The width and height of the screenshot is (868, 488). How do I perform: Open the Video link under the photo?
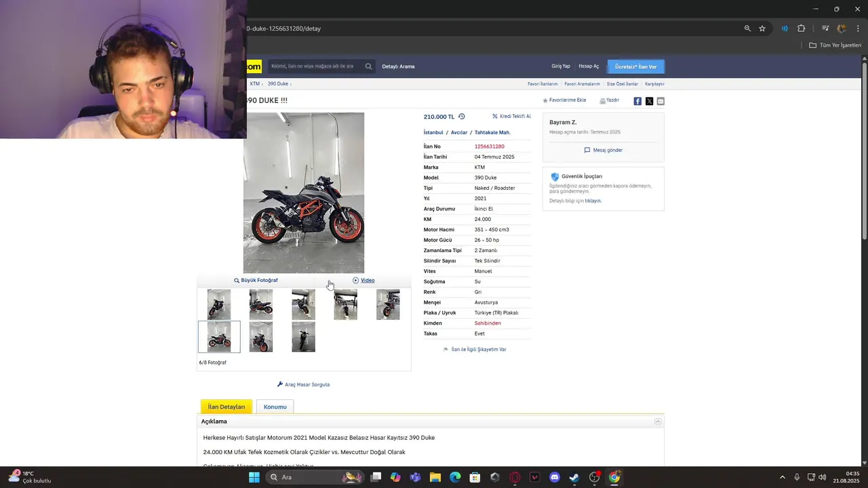[x=363, y=280]
